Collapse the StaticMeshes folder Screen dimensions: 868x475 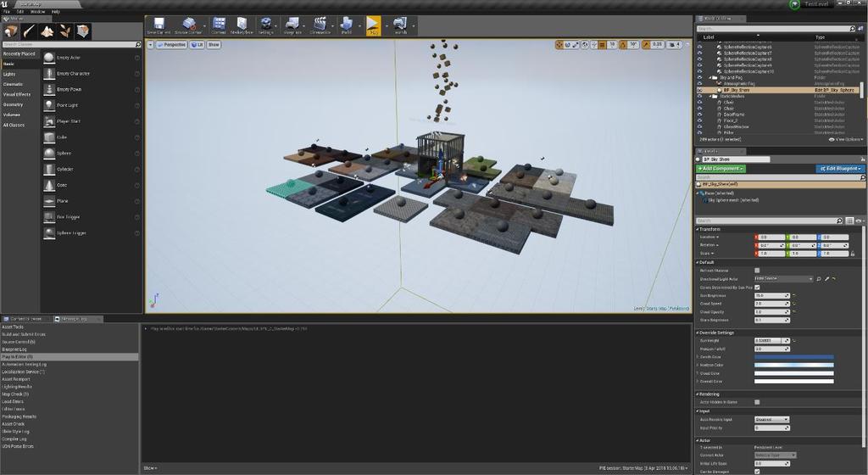coord(711,97)
